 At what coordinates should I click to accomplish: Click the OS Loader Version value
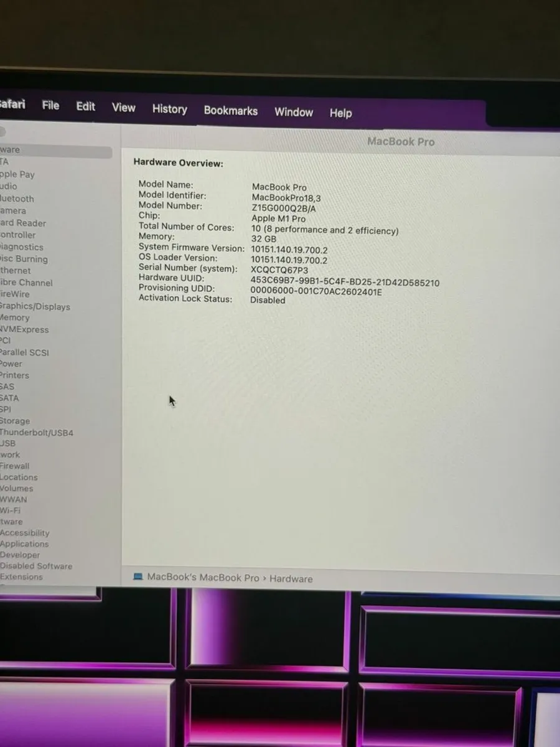[289, 260]
